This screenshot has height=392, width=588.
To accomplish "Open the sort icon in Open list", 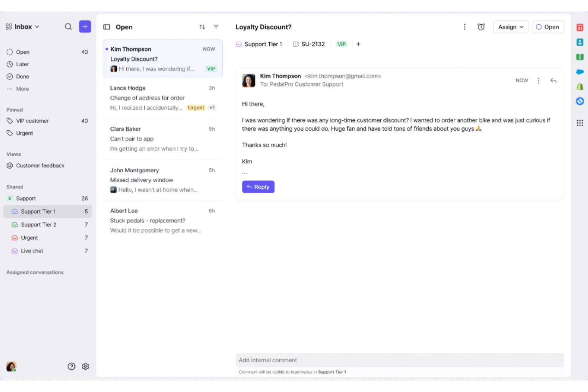I will tap(202, 27).
